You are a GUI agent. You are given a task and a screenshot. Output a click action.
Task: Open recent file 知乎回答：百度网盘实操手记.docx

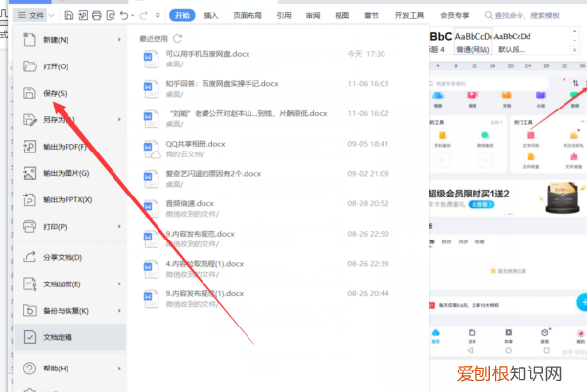[x=264, y=89]
